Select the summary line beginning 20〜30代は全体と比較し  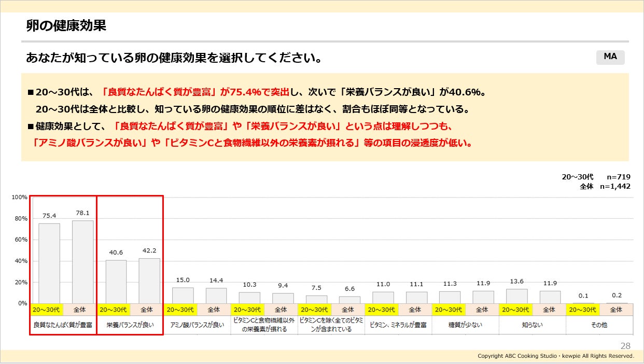[x=252, y=109]
